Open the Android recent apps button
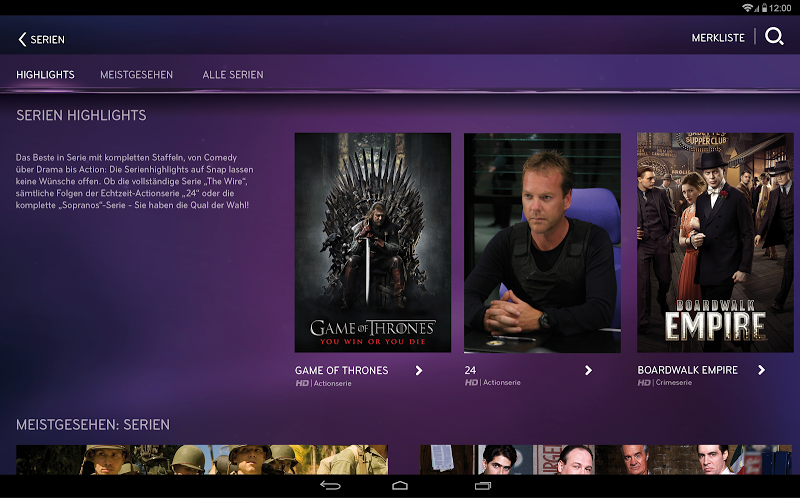The width and height of the screenshot is (800, 498). 482,485
